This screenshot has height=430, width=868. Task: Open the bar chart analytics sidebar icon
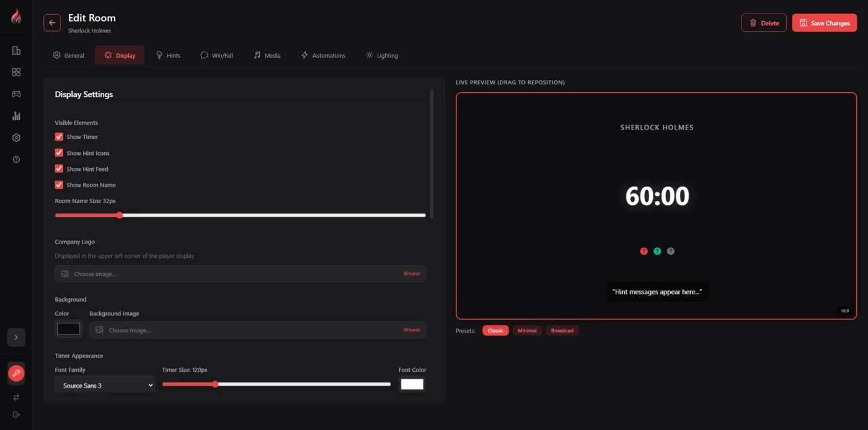pos(16,116)
